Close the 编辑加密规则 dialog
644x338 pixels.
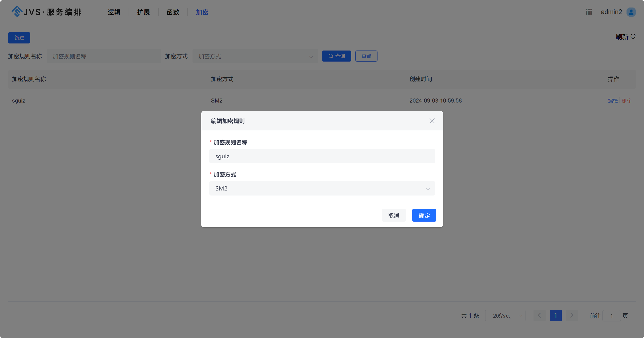(432, 121)
